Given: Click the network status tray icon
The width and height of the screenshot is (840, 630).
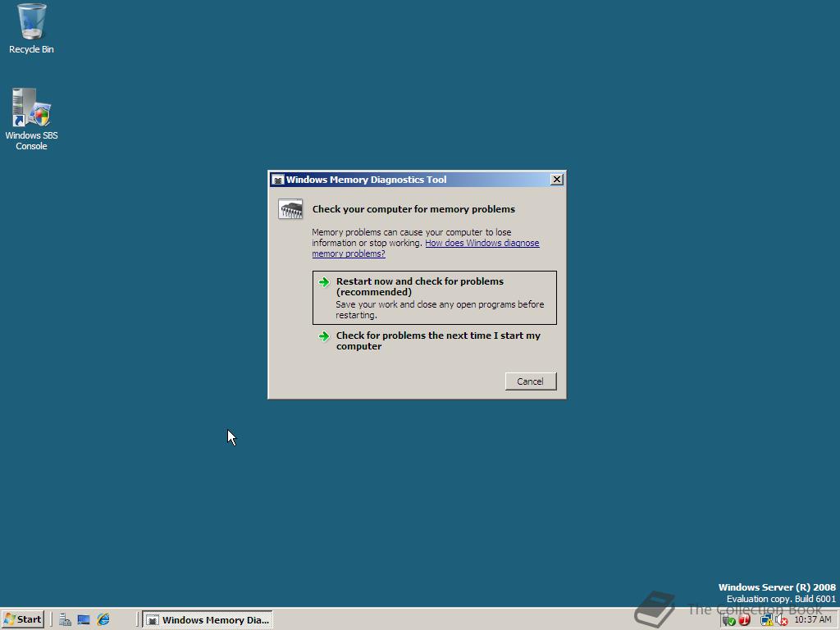Looking at the screenshot, I should coord(767,620).
